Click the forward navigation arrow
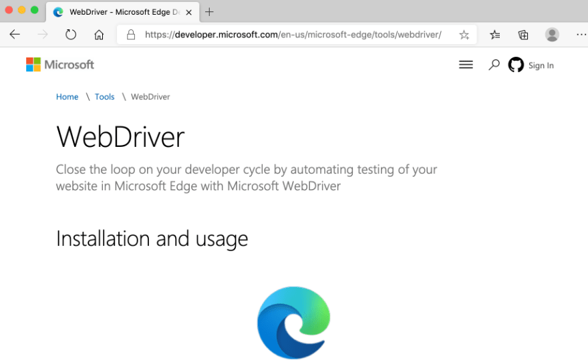The width and height of the screenshot is (588, 364). coord(43,35)
